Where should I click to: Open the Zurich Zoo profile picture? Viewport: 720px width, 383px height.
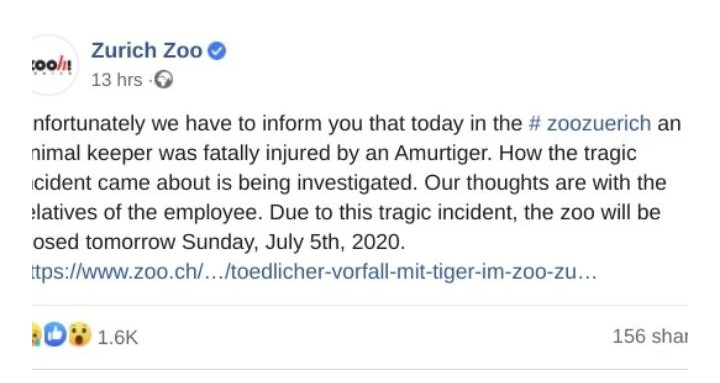pyautogui.click(x=55, y=65)
